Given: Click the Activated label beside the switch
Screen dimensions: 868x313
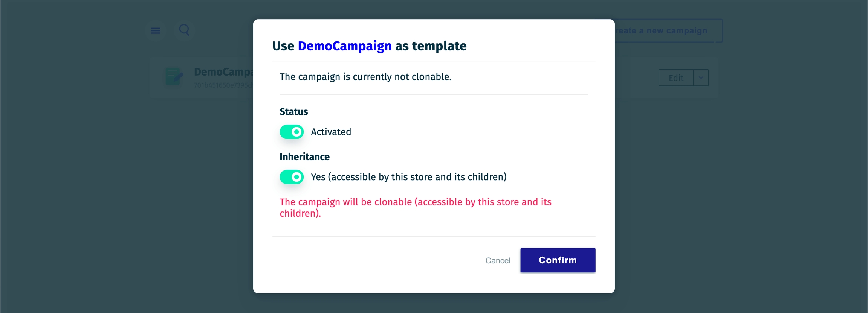Looking at the screenshot, I should pos(331,132).
